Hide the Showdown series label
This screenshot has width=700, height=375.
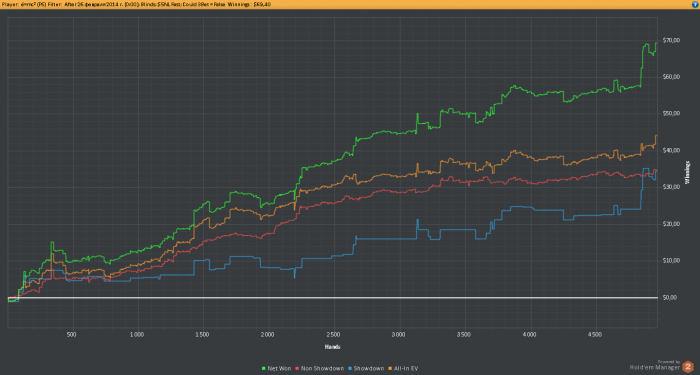tap(369, 369)
